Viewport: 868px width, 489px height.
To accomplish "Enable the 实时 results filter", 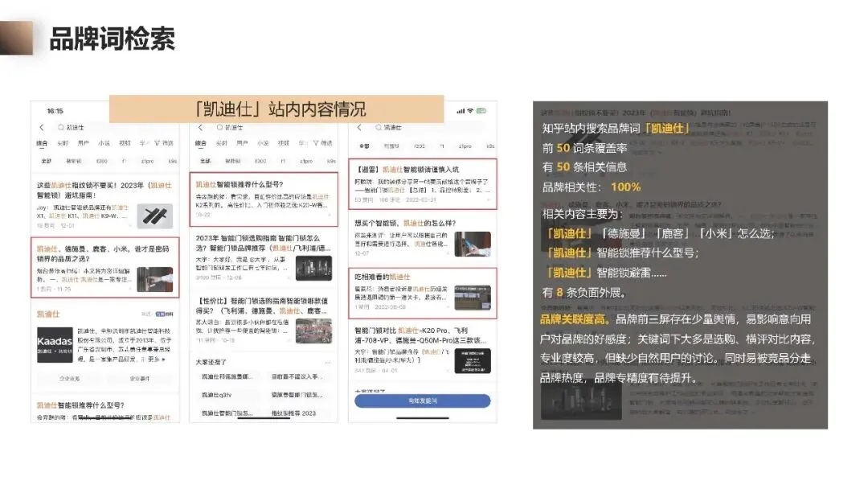I will [63, 143].
